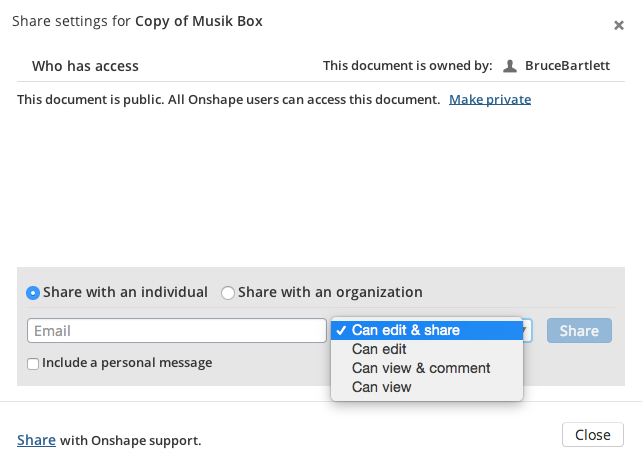Enable Include a personal message checkbox
The image size is (642, 466).
click(x=33, y=364)
